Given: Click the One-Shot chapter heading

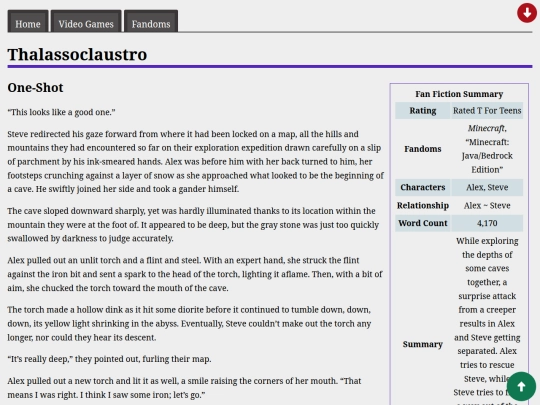Looking at the screenshot, I should (x=35, y=88).
